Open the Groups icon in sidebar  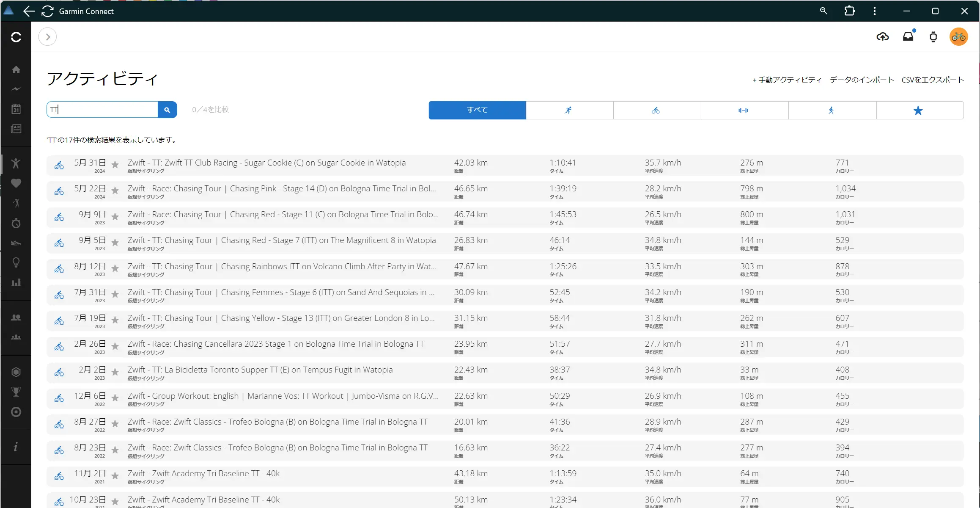click(16, 337)
